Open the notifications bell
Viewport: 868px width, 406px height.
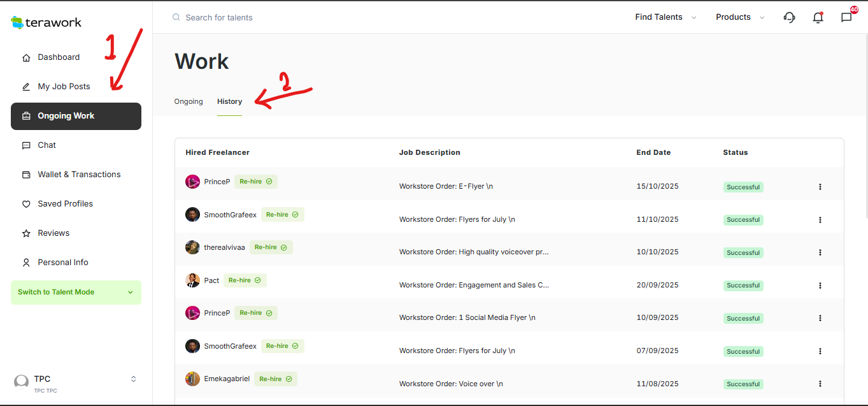tap(818, 17)
